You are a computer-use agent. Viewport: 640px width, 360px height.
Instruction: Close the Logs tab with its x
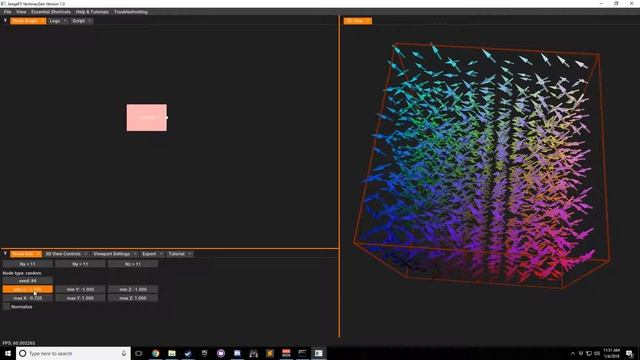(x=65, y=21)
